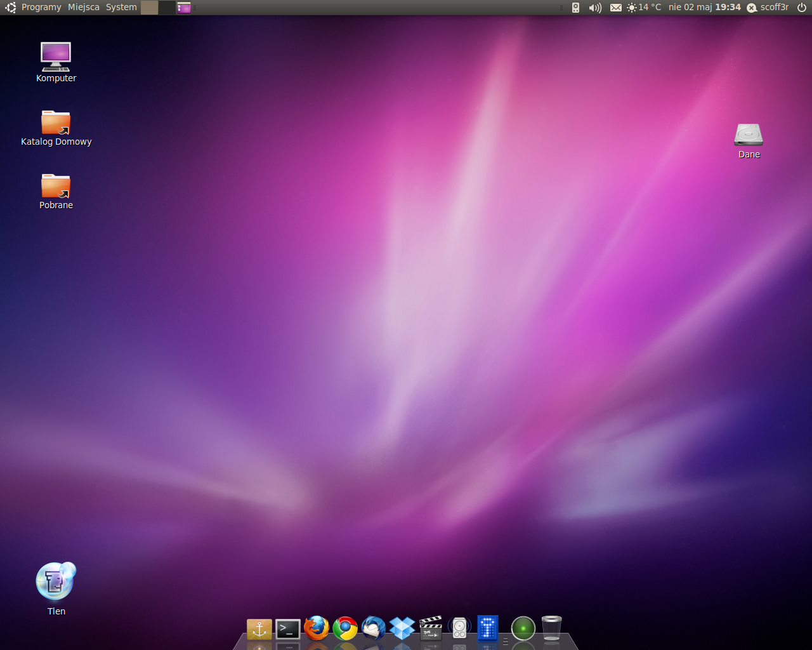Launch Google Chrome from the dock
Viewport: 812px width, 650px height.
[345, 628]
